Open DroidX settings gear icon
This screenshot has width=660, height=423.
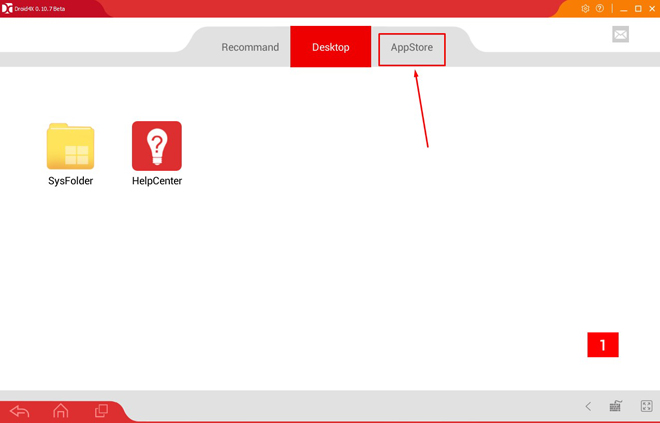585,8
